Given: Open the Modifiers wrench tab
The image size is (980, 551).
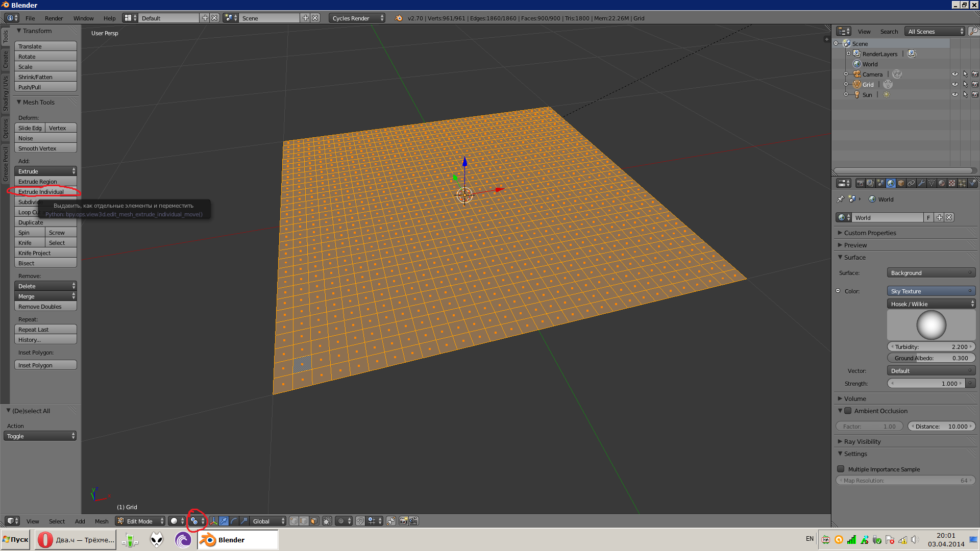Looking at the screenshot, I should pyautogui.click(x=921, y=183).
